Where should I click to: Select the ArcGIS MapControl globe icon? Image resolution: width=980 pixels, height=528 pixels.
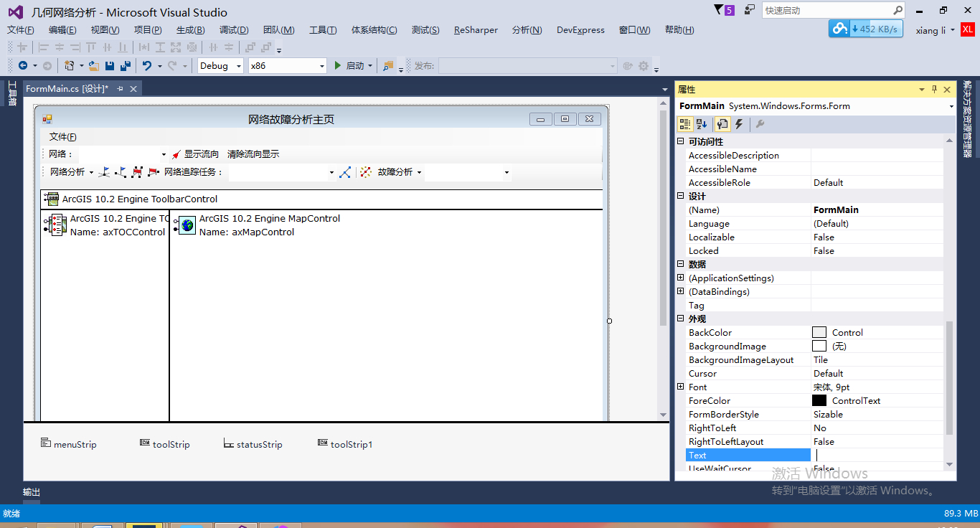tap(187, 225)
